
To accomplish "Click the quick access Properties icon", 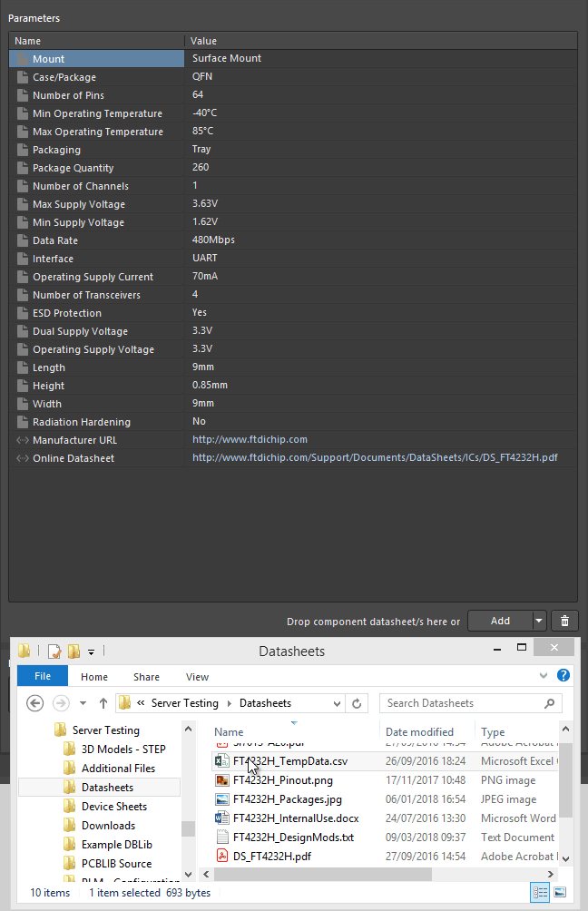I will point(54,651).
